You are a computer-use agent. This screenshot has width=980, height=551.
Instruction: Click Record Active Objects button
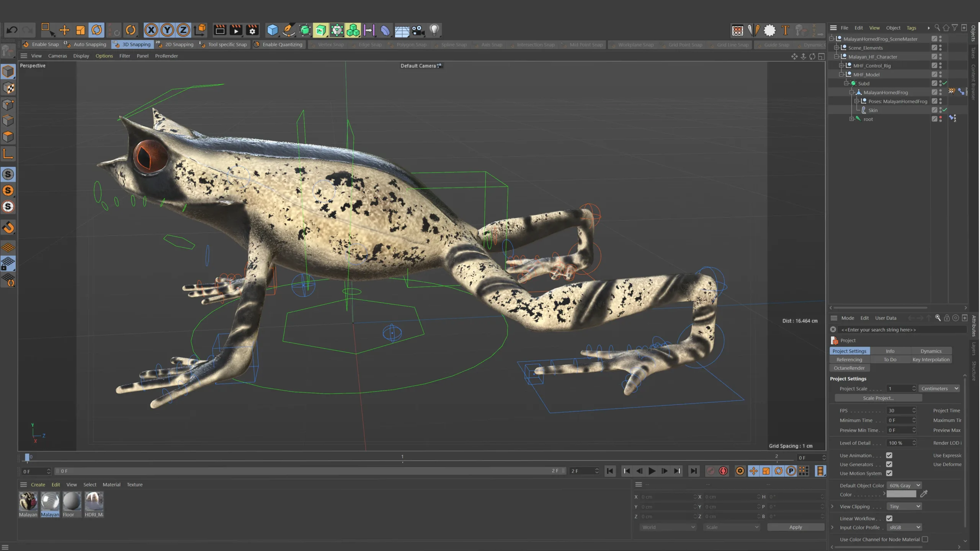tap(710, 471)
